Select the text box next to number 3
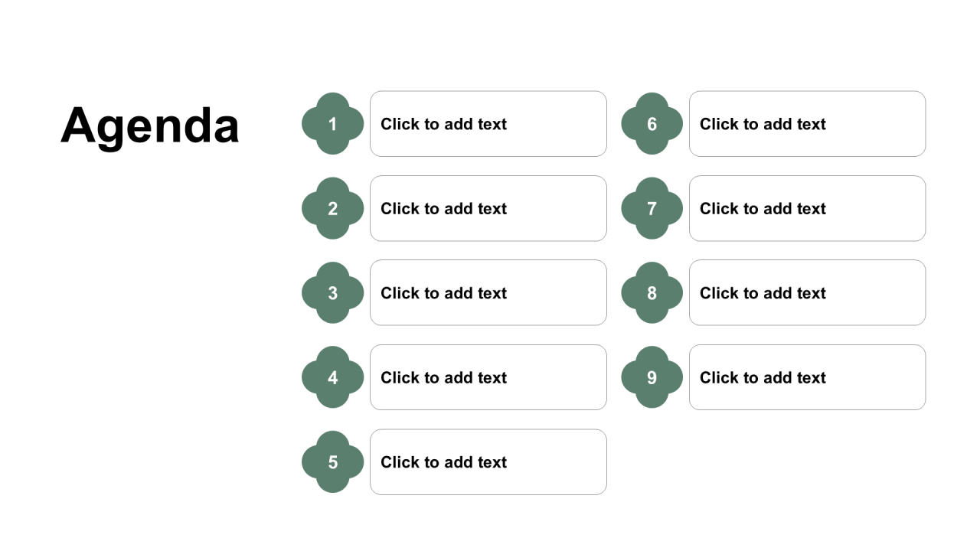This screenshot has height=551, width=980. [x=488, y=293]
